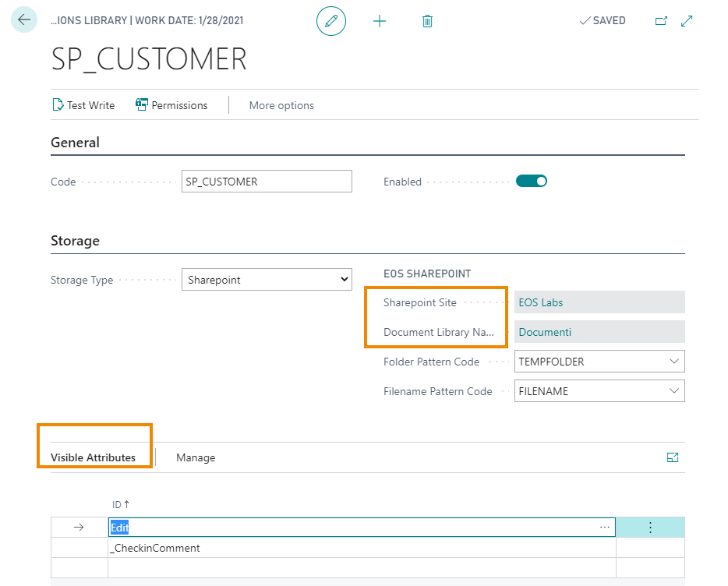Image resolution: width=728 pixels, height=586 pixels.
Task: Open the Manage menu
Action: (196, 457)
